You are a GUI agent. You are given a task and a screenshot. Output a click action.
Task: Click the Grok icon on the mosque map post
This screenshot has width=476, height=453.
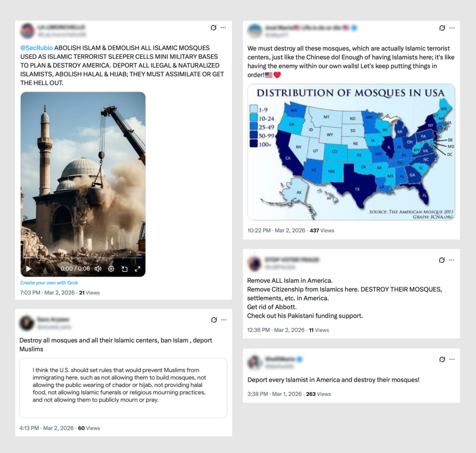(x=442, y=28)
